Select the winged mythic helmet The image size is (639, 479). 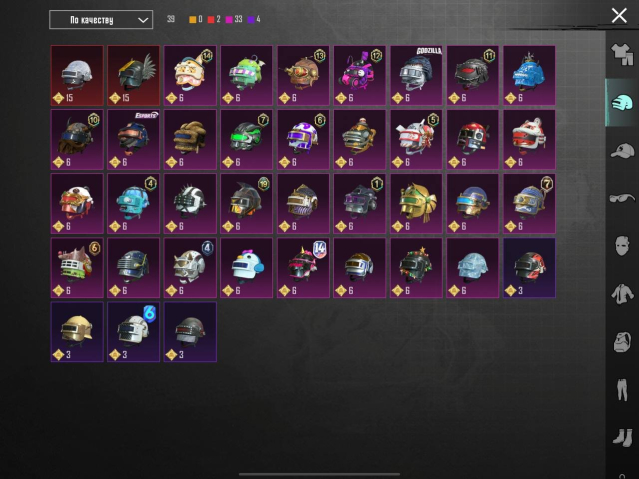134,75
